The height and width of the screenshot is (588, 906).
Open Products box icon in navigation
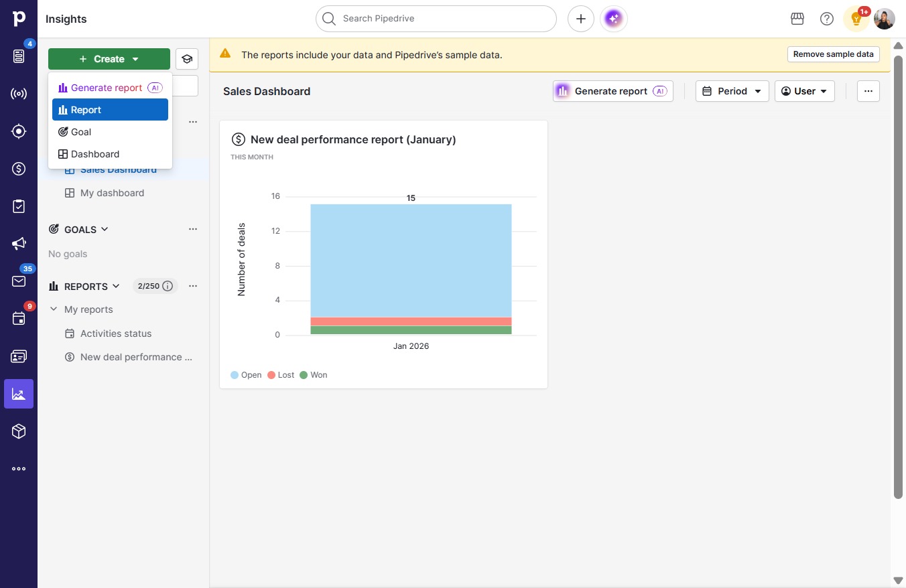(x=19, y=431)
